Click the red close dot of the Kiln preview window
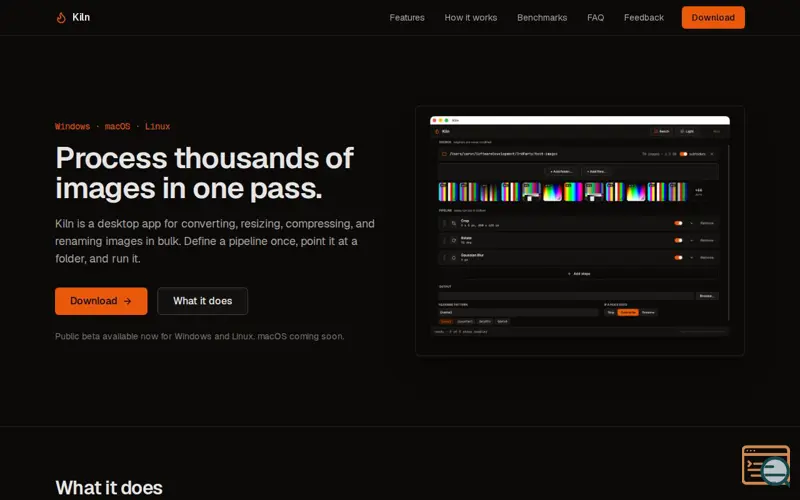This screenshot has height=500, width=800. pyautogui.click(x=435, y=120)
